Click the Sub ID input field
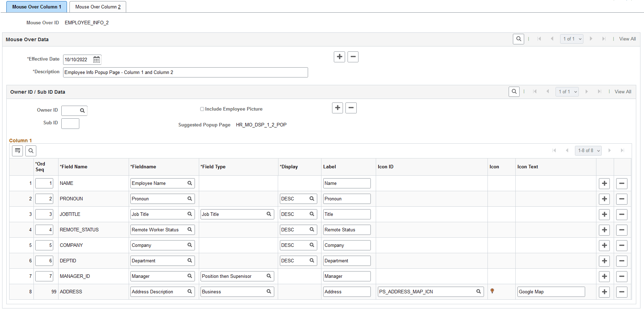 (70, 124)
